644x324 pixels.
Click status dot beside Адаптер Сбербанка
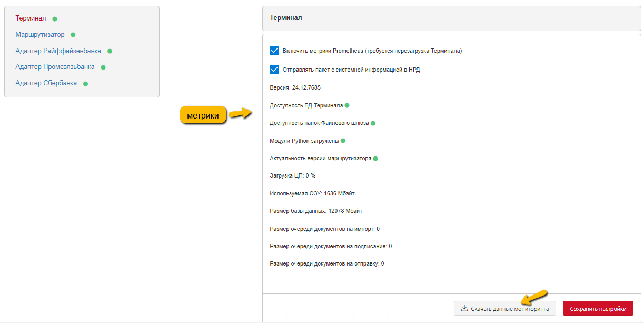[85, 84]
